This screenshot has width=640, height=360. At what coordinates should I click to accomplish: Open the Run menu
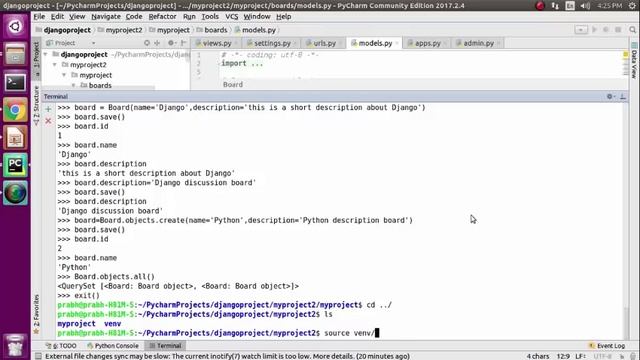click(189, 17)
